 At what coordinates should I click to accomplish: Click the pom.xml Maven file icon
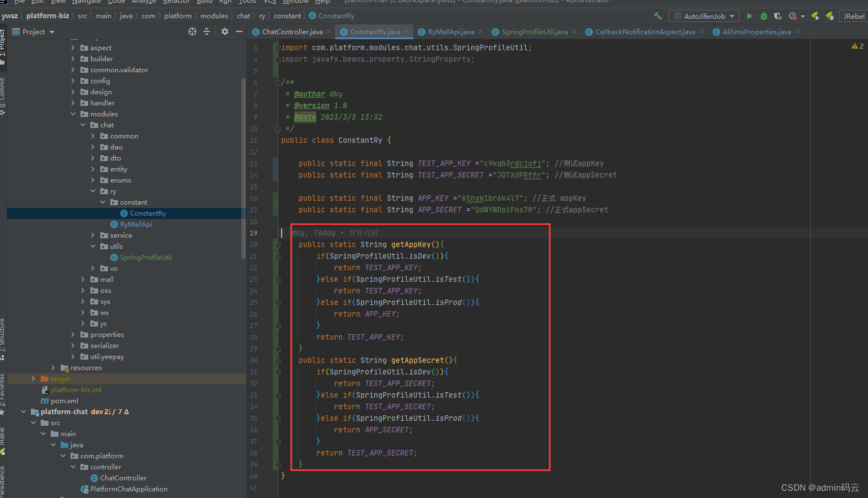[x=45, y=401]
